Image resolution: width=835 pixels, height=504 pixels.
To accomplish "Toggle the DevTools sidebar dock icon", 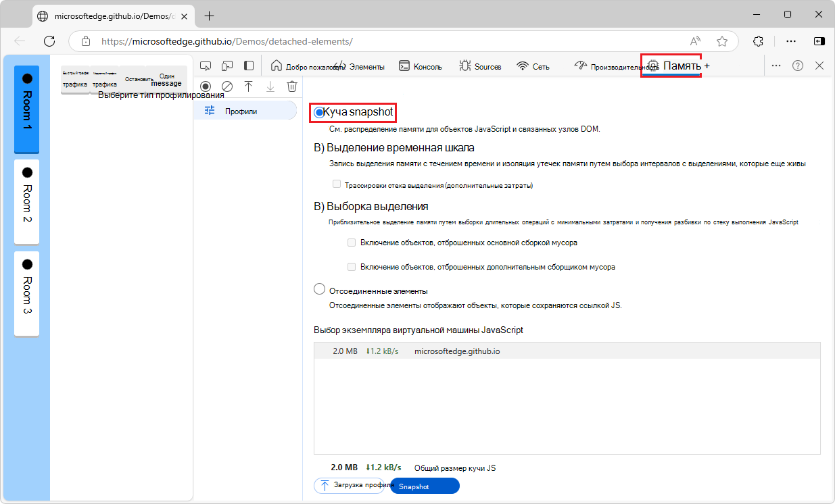I will tap(249, 66).
